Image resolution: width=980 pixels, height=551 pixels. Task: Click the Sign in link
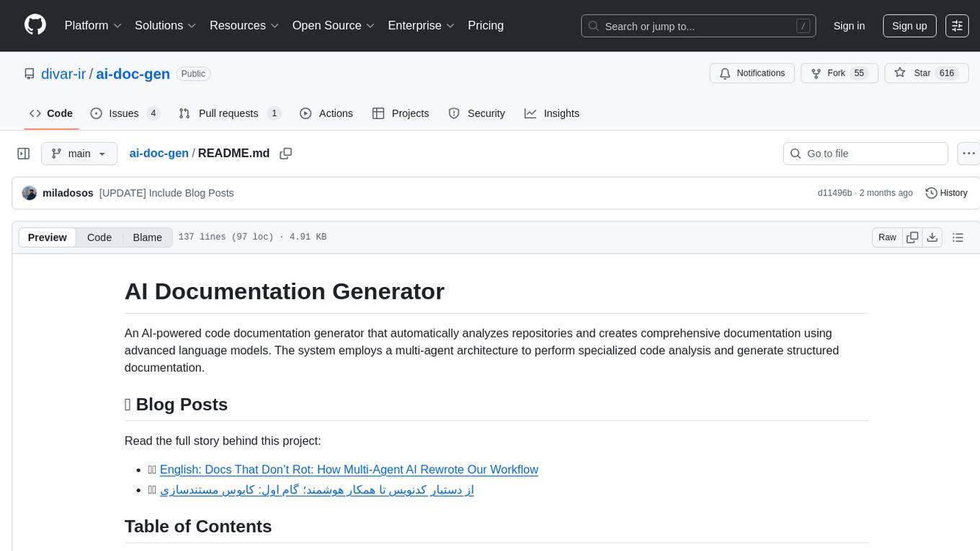[849, 26]
